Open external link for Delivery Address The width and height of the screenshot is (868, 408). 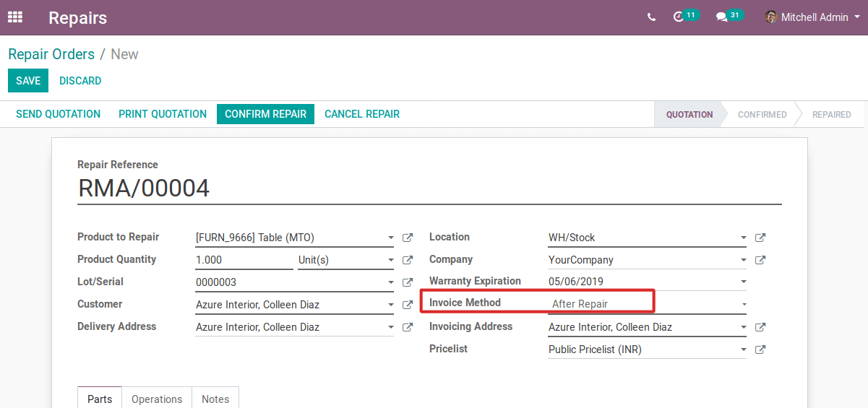click(408, 327)
